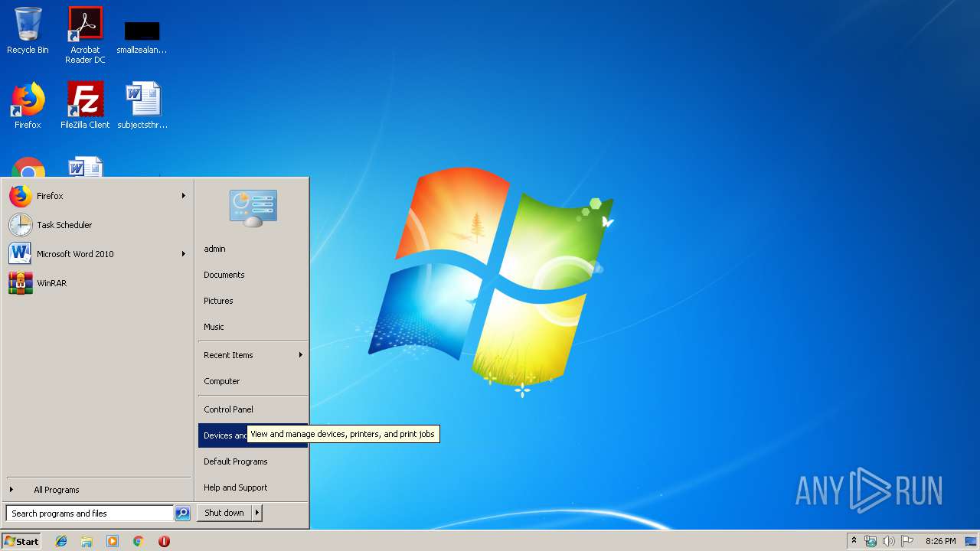Open FileZilla Client desktop shortcut
This screenshot has width=980, height=551.
pyautogui.click(x=85, y=106)
